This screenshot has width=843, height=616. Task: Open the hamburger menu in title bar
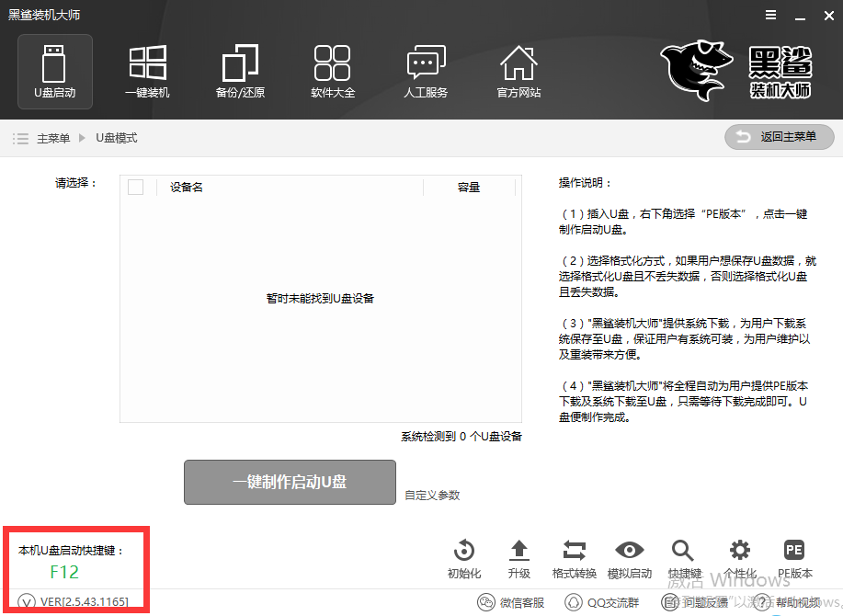click(771, 15)
